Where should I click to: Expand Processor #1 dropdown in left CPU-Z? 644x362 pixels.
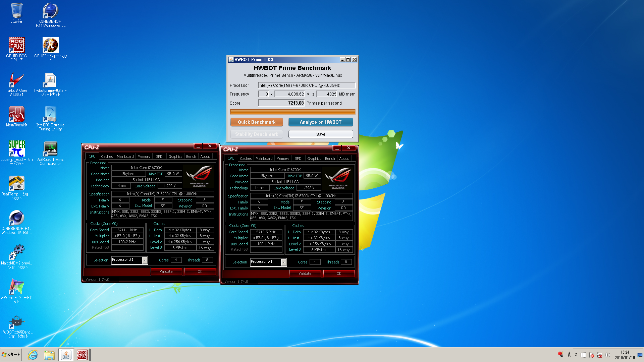145,260
